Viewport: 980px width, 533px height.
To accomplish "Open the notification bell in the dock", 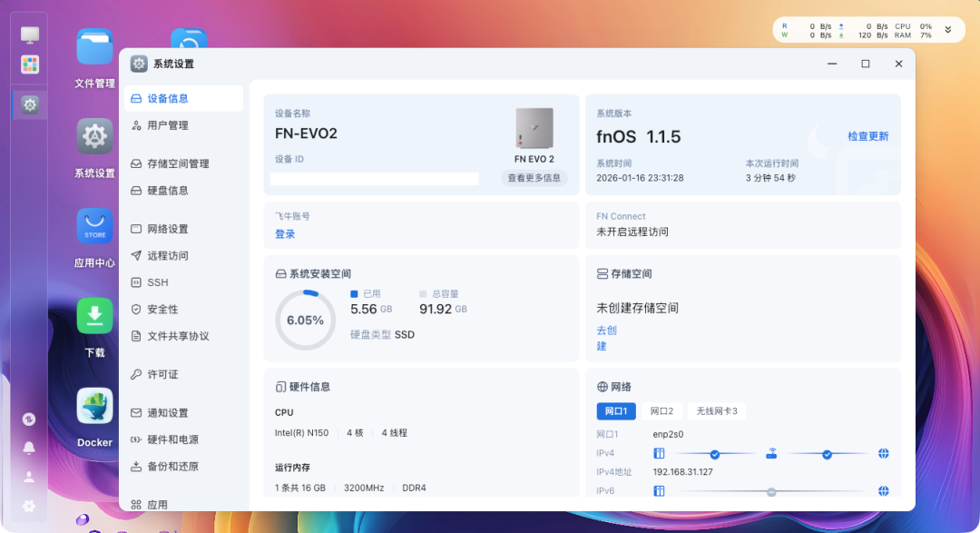I will [27, 447].
